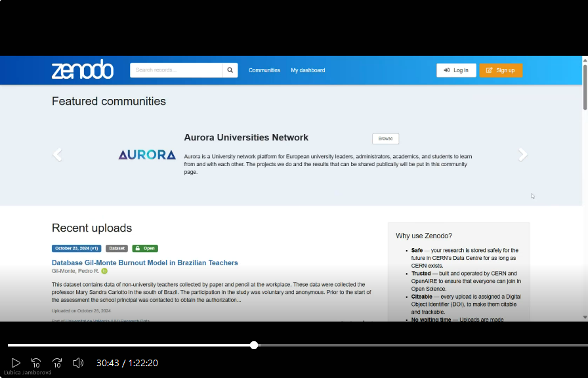Image resolution: width=588 pixels, height=378 pixels.
Task: Rewind the video 10 seconds
Action: tap(36, 363)
